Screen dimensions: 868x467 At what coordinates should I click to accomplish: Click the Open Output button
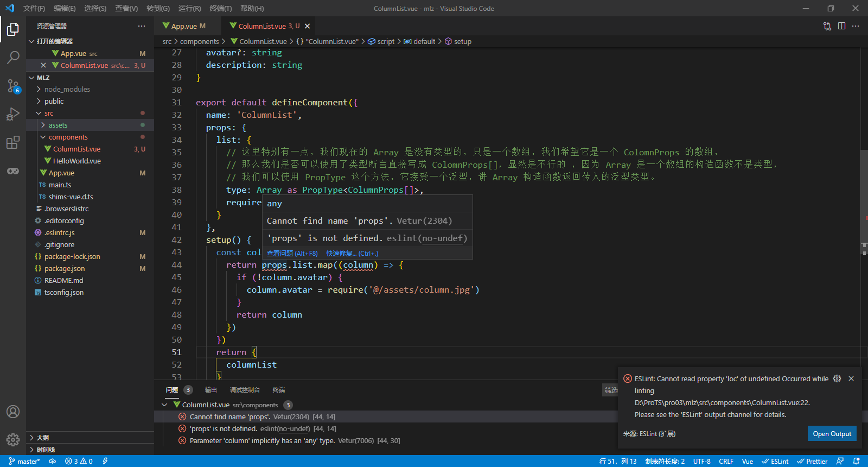click(832, 433)
